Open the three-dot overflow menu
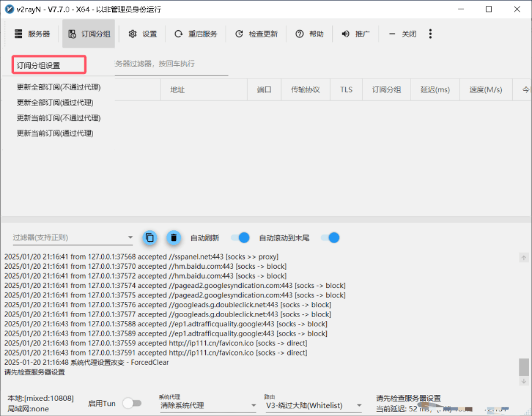The width and height of the screenshot is (532, 416). (430, 34)
